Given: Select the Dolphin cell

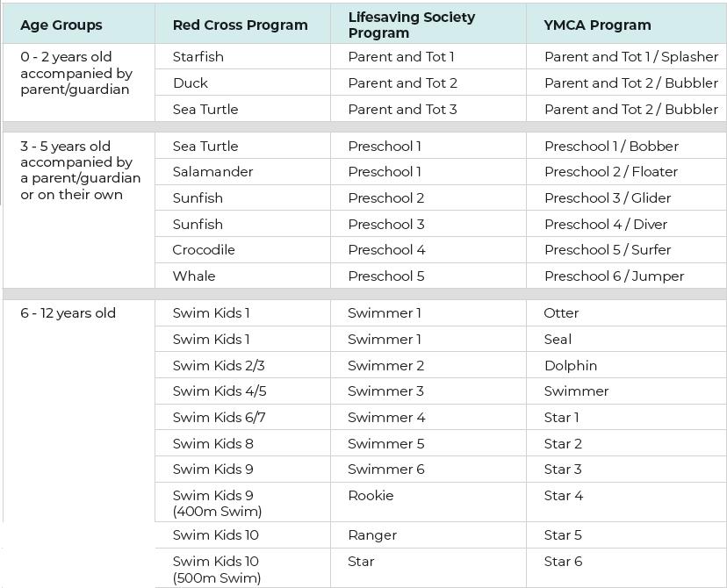Looking at the screenshot, I should pos(570,365).
